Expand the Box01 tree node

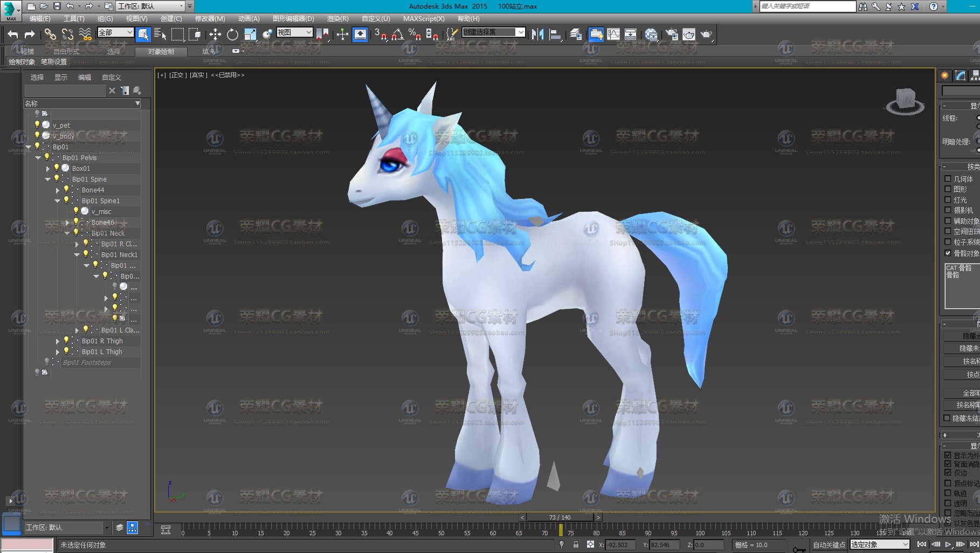(x=48, y=168)
